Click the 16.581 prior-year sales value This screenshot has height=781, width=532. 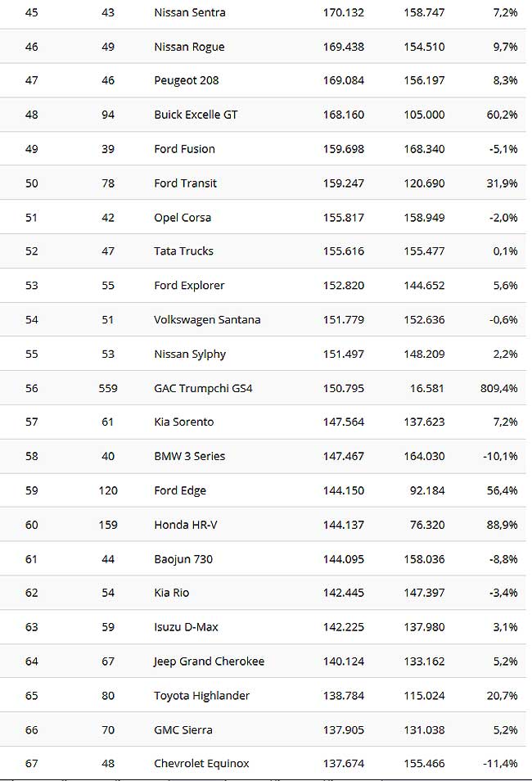(427, 388)
